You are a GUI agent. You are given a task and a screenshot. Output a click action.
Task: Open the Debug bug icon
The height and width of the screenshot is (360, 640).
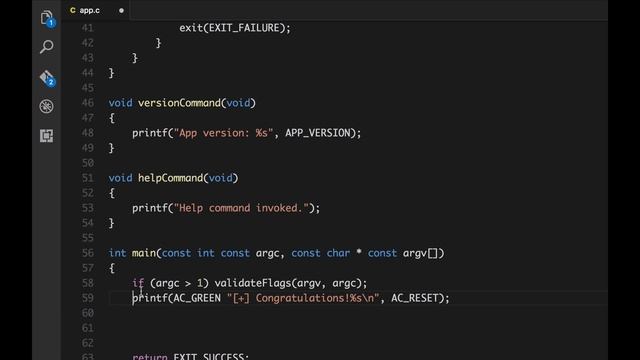[47, 106]
